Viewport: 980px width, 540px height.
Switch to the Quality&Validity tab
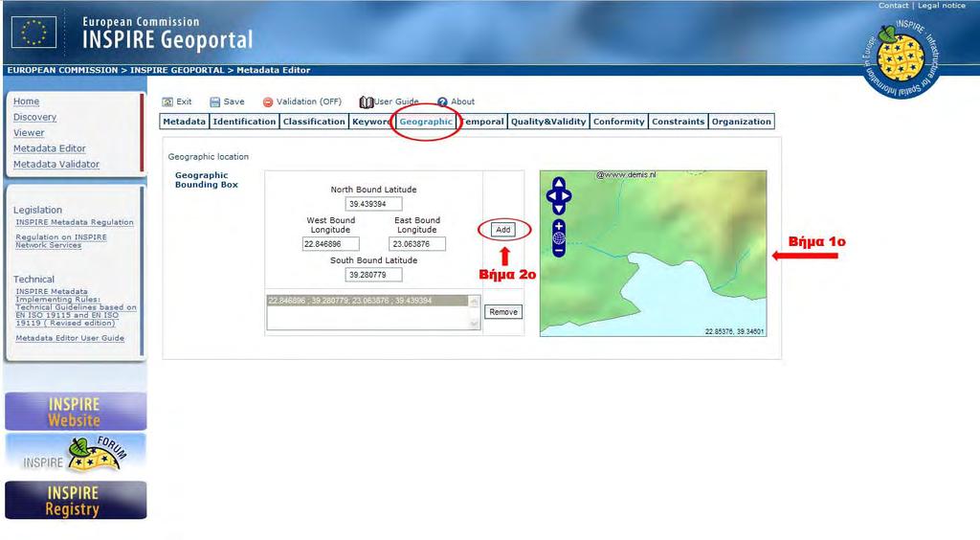pyautogui.click(x=548, y=122)
